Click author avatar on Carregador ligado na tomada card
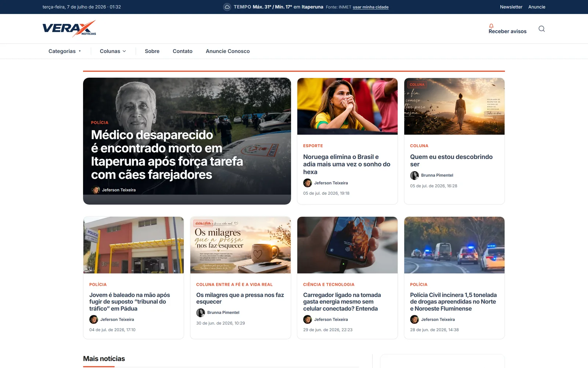588x368 pixels. tap(308, 319)
